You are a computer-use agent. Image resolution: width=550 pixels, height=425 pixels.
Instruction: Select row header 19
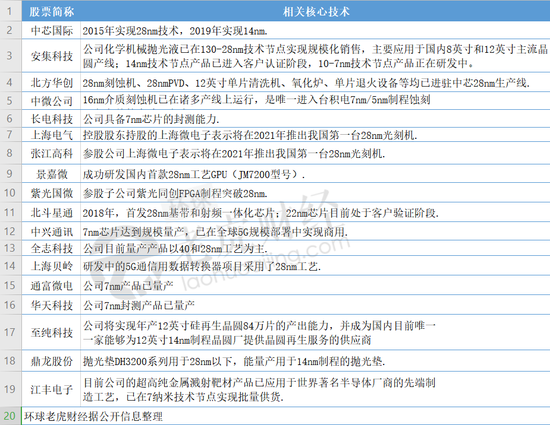[11, 389]
